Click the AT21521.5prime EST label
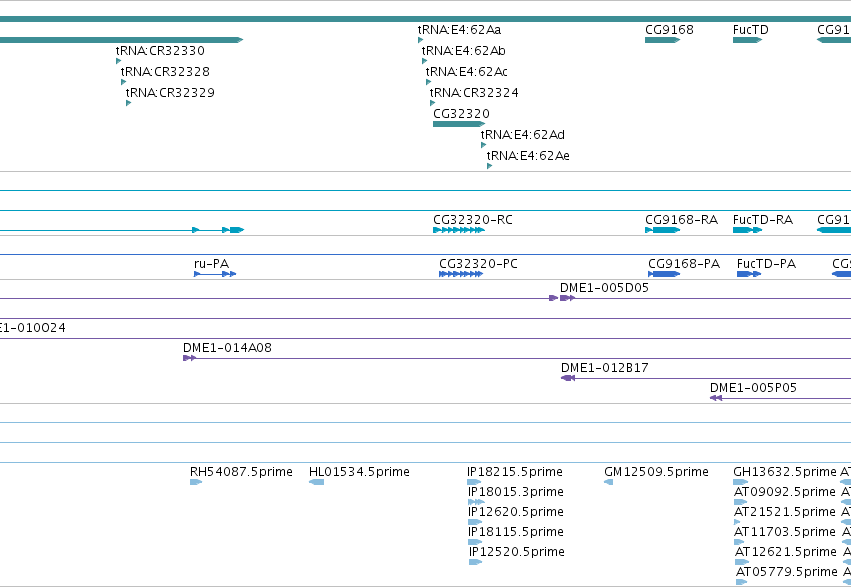 tap(785, 512)
